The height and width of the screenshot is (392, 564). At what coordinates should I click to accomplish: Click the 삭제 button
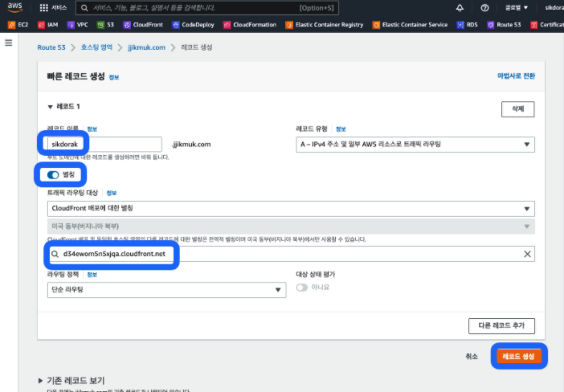point(518,109)
